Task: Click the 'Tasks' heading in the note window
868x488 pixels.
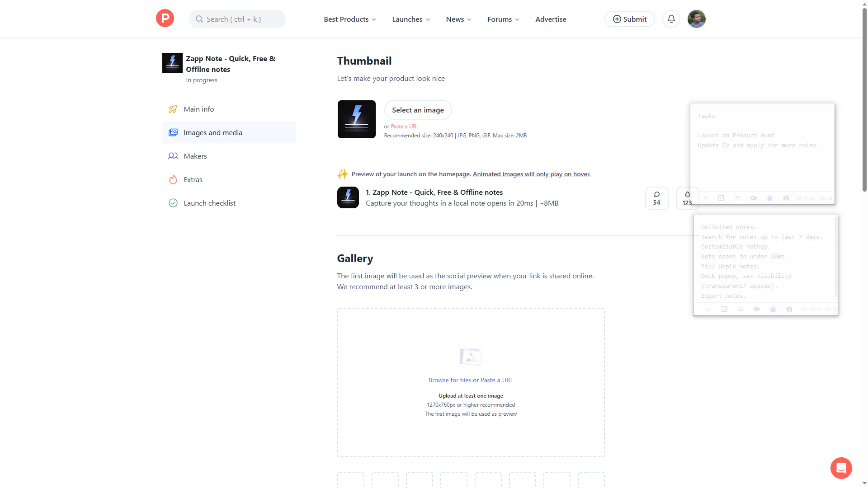Action: (x=707, y=116)
